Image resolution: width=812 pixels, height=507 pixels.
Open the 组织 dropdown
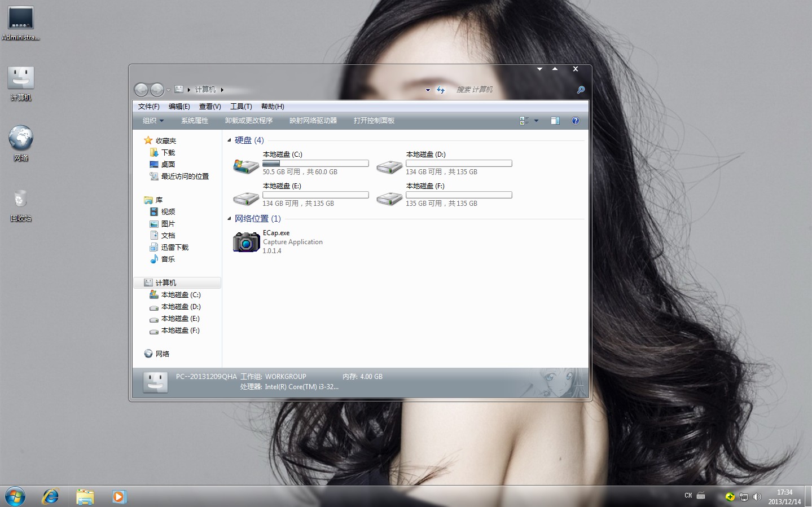153,121
